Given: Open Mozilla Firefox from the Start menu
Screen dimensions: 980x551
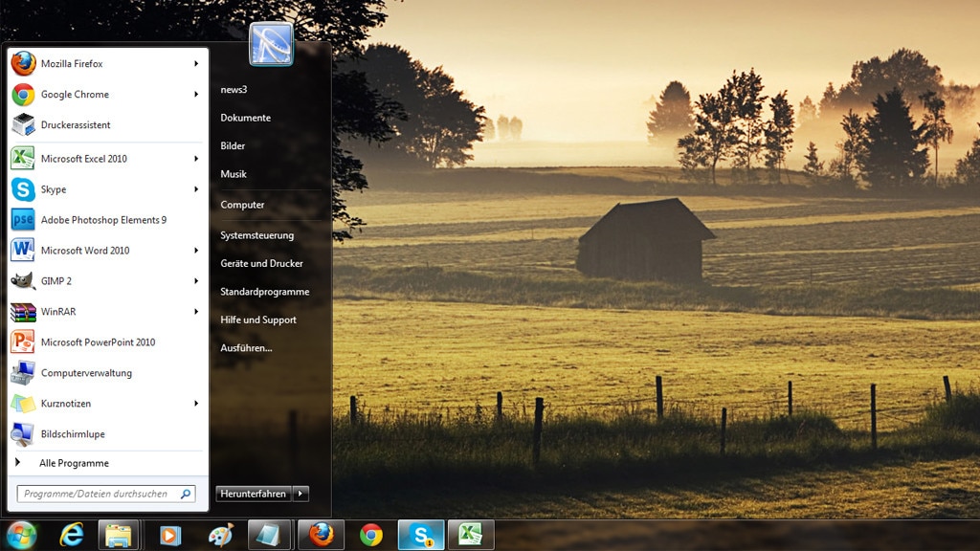Looking at the screenshot, I should coord(72,64).
